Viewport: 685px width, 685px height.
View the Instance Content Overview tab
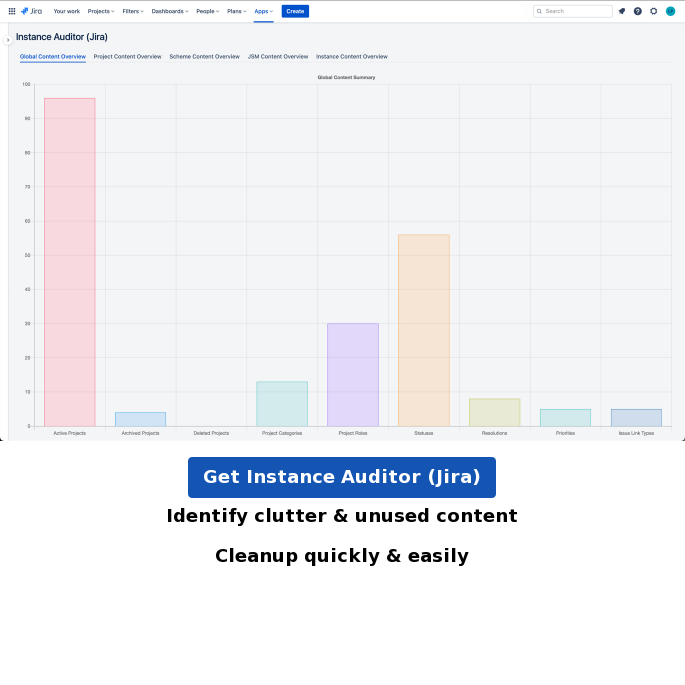point(352,57)
